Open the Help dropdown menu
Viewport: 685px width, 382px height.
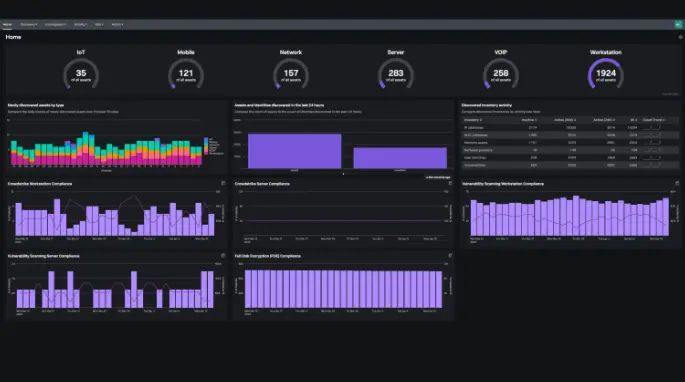point(99,24)
